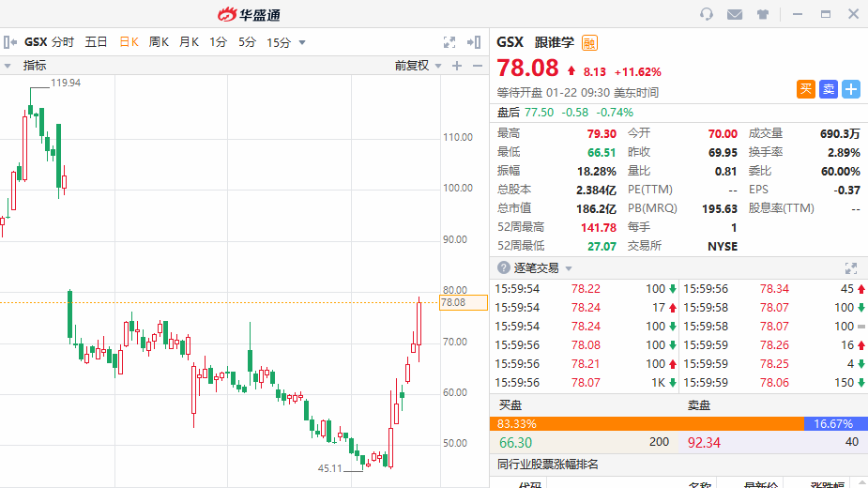Expand chart to fullscreen
The image size is (868, 488).
click(x=449, y=42)
